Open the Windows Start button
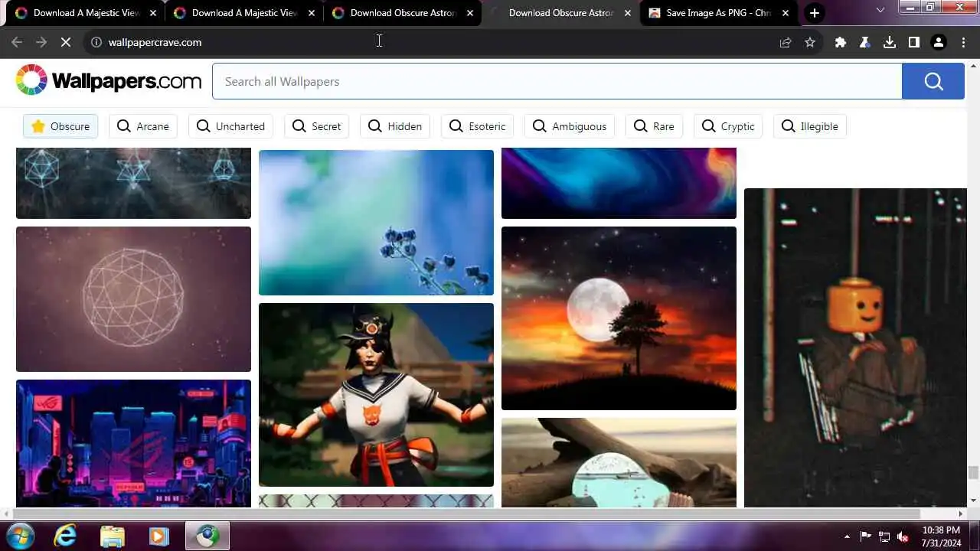 [x=20, y=536]
